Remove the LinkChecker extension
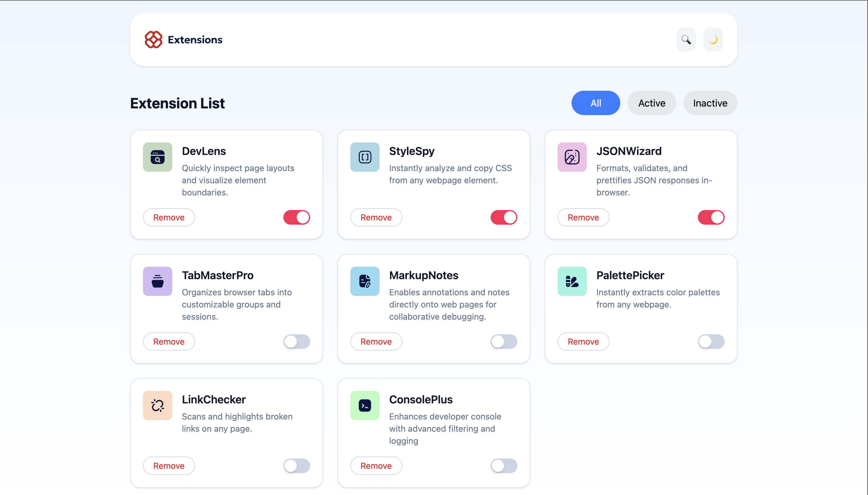868x495 pixels. click(169, 465)
